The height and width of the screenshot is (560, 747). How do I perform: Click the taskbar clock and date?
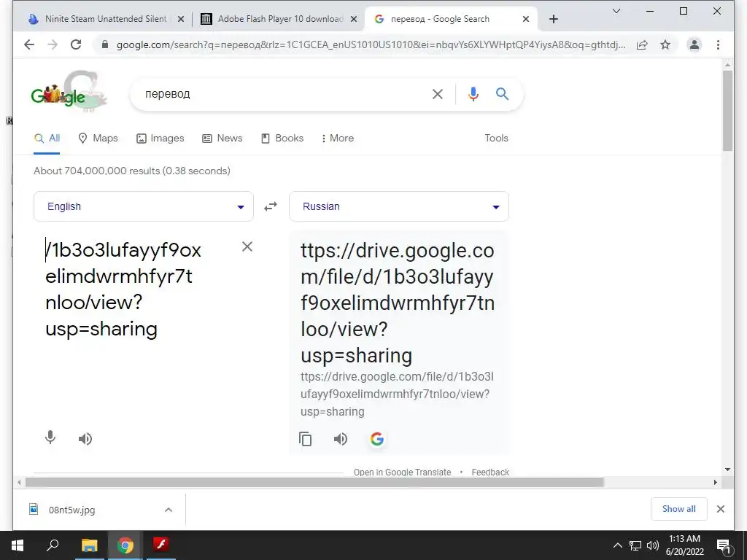[684, 545]
